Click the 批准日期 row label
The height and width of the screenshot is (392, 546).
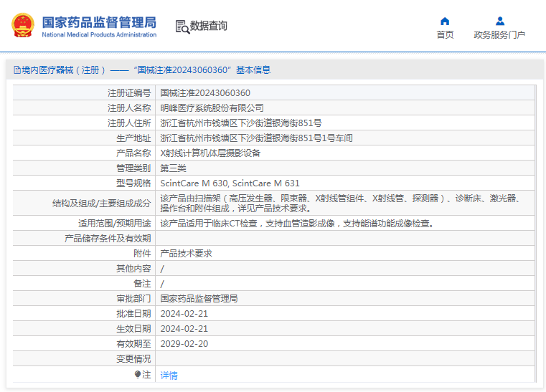coord(133,314)
